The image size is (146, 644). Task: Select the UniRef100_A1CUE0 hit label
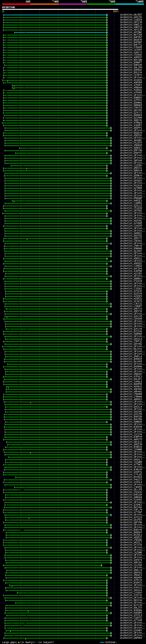(x=131, y=273)
